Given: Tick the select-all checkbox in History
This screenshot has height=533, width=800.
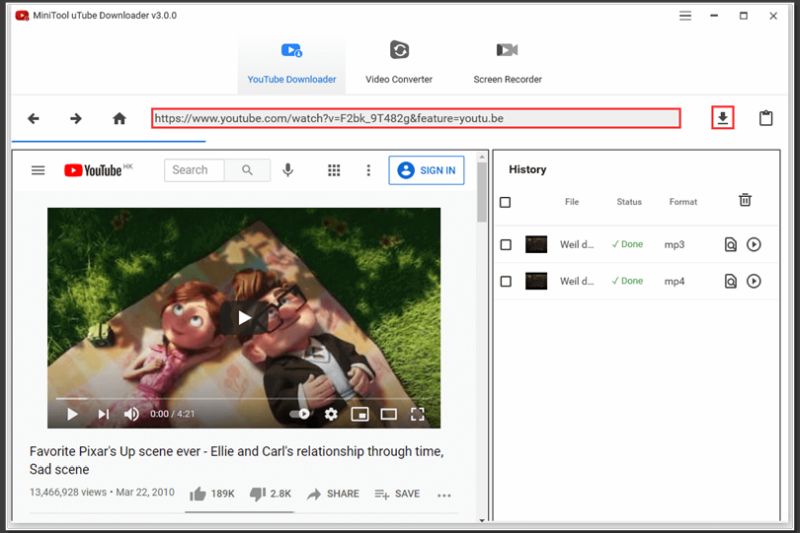Looking at the screenshot, I should pos(505,202).
